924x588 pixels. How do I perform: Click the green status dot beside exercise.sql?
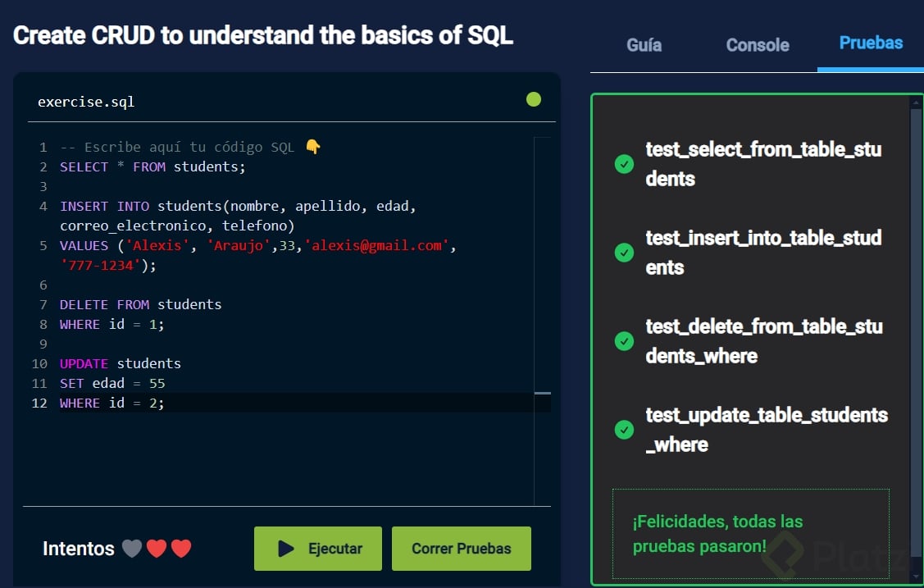[x=534, y=100]
